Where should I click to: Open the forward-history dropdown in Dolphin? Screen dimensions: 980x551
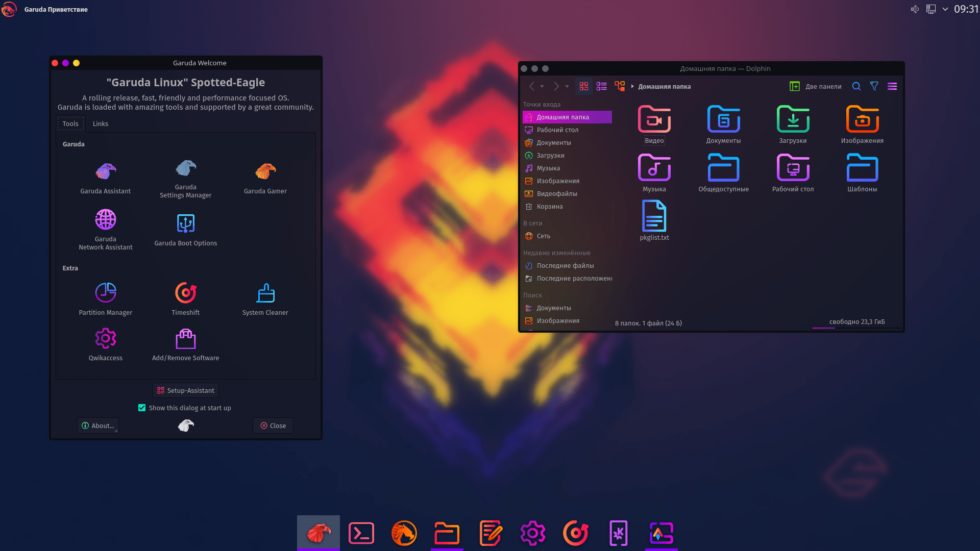coord(567,86)
